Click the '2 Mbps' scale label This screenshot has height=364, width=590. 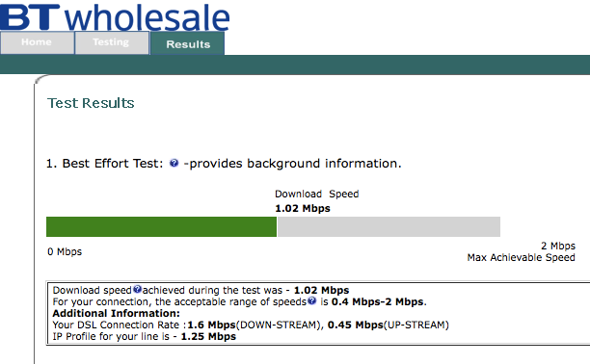tap(558, 246)
